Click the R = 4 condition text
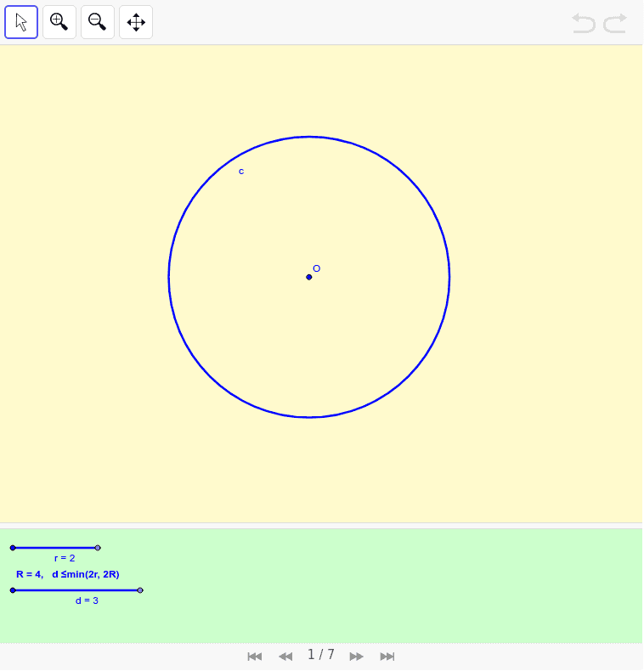644x671 pixels. coord(68,574)
